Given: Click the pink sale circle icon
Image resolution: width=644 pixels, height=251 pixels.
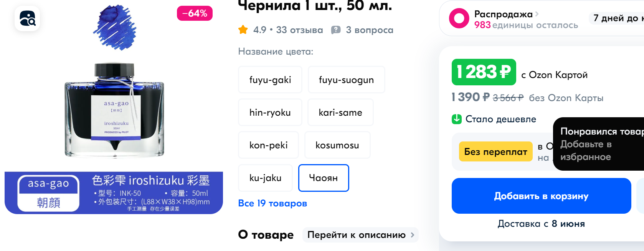Looking at the screenshot, I should [x=459, y=18].
